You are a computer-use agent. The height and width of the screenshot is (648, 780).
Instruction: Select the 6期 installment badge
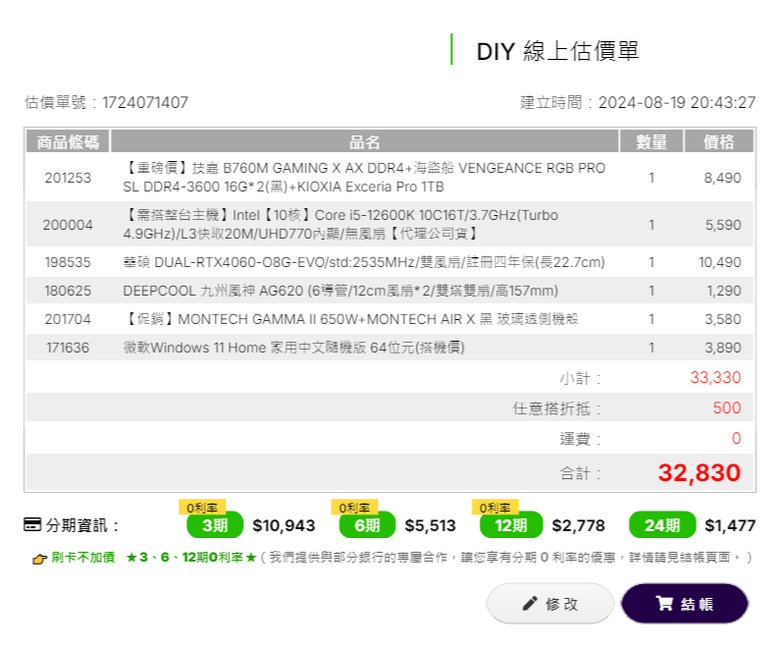pos(367,525)
